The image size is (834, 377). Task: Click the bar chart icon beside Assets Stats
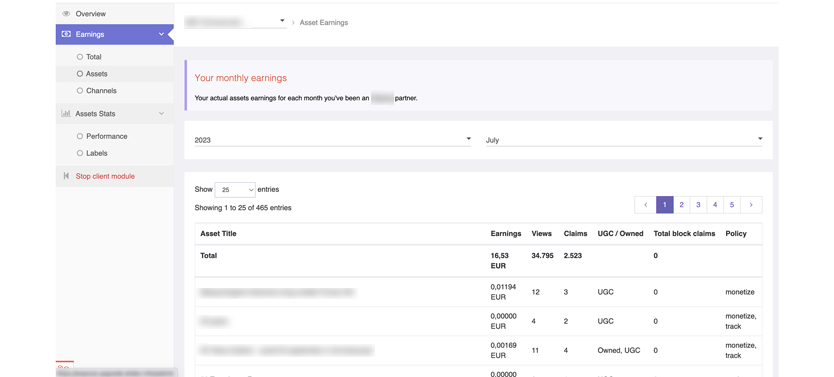coord(66,113)
